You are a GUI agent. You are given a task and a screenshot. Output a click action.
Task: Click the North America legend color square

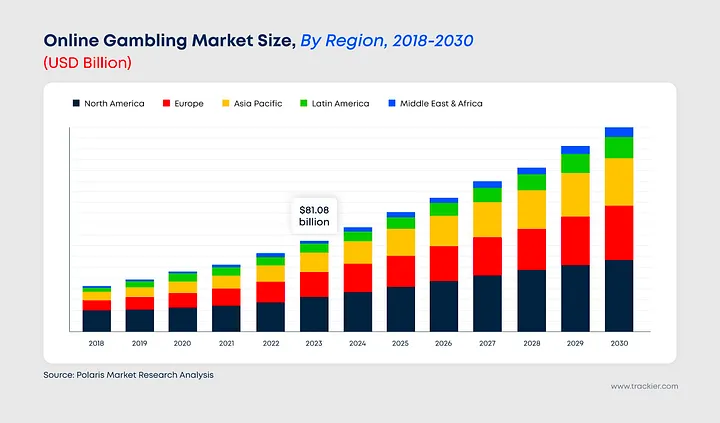[76, 103]
